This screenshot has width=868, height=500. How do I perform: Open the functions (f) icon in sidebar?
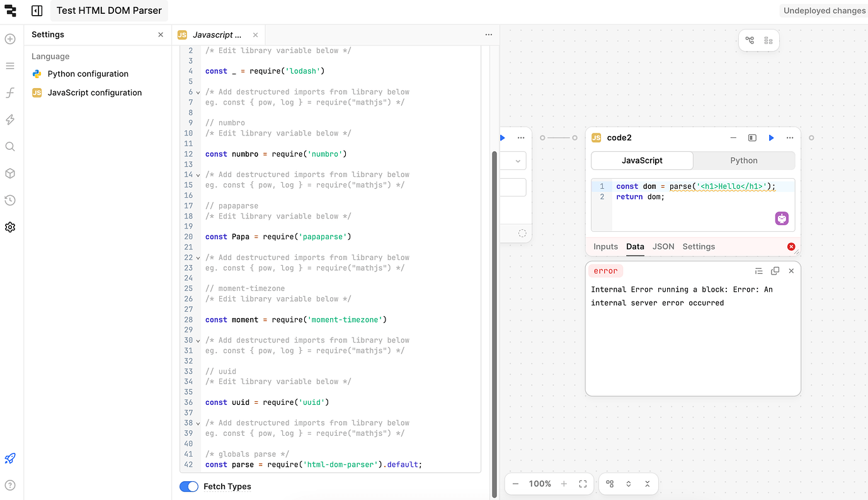(x=10, y=93)
